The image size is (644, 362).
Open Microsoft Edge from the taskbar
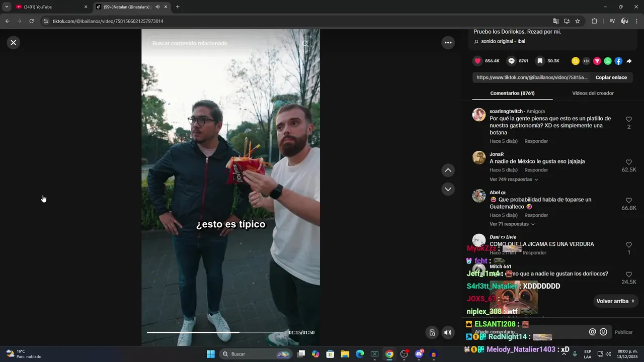tap(360, 354)
